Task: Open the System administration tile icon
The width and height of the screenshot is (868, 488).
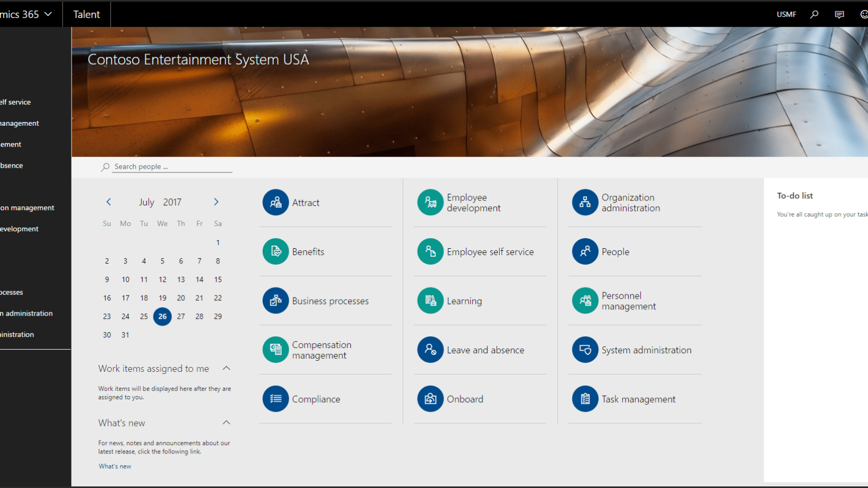Action: click(x=585, y=350)
